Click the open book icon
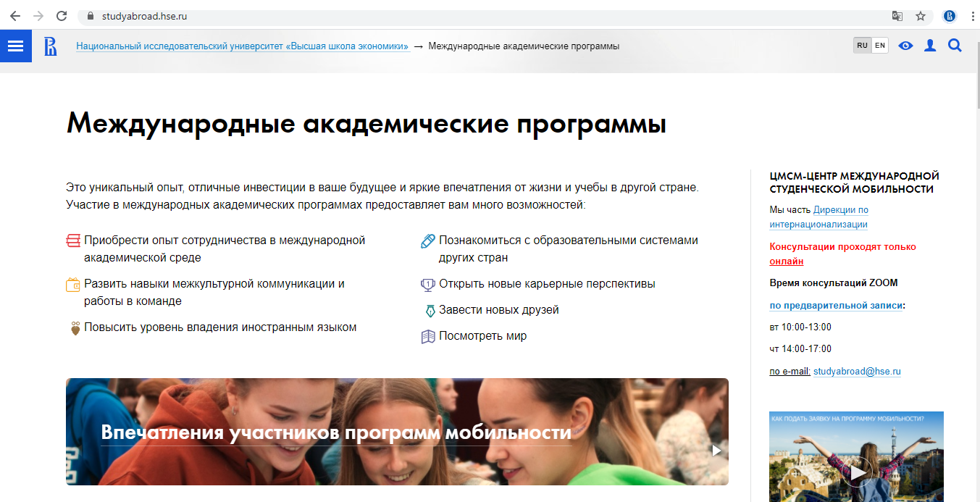This screenshot has width=980, height=502. [427, 337]
